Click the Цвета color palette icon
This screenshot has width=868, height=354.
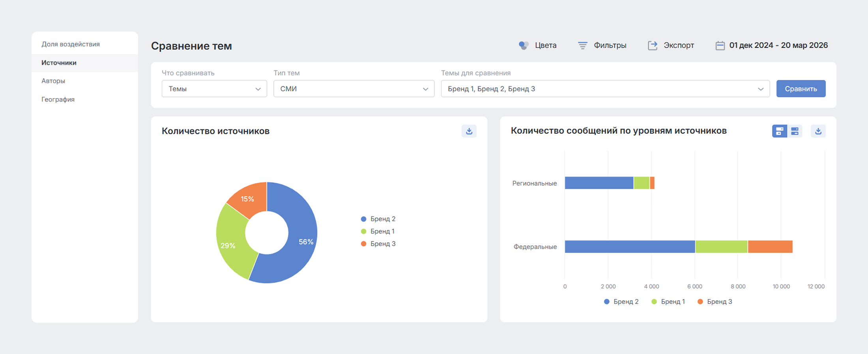(x=524, y=45)
